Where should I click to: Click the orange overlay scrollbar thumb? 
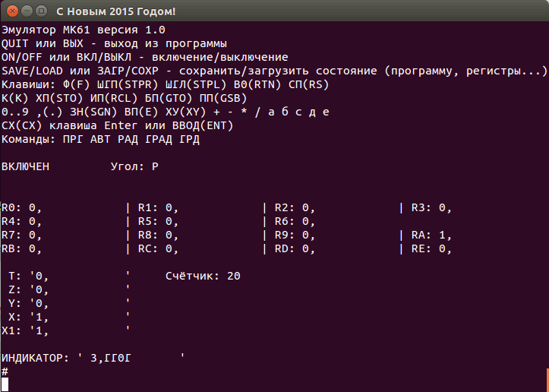pos(546,378)
